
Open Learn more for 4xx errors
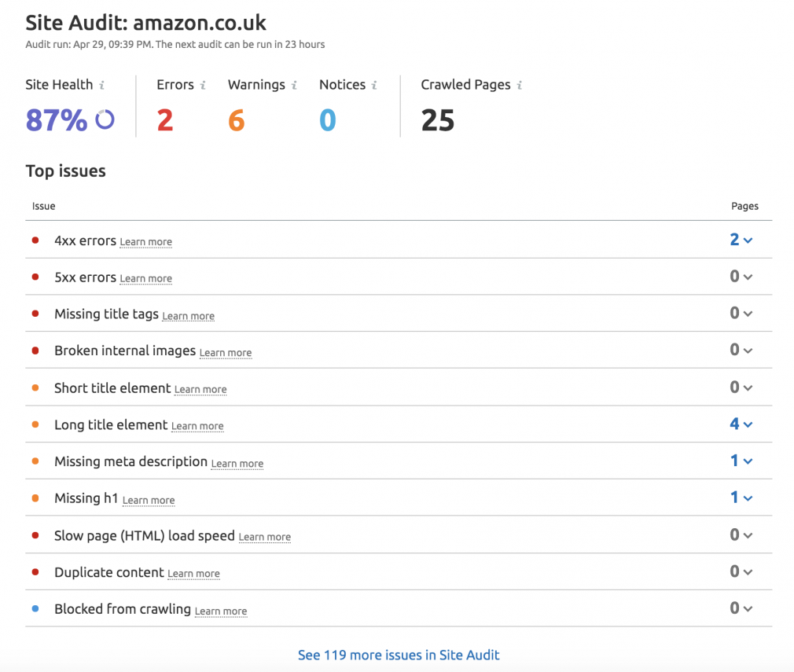(145, 241)
